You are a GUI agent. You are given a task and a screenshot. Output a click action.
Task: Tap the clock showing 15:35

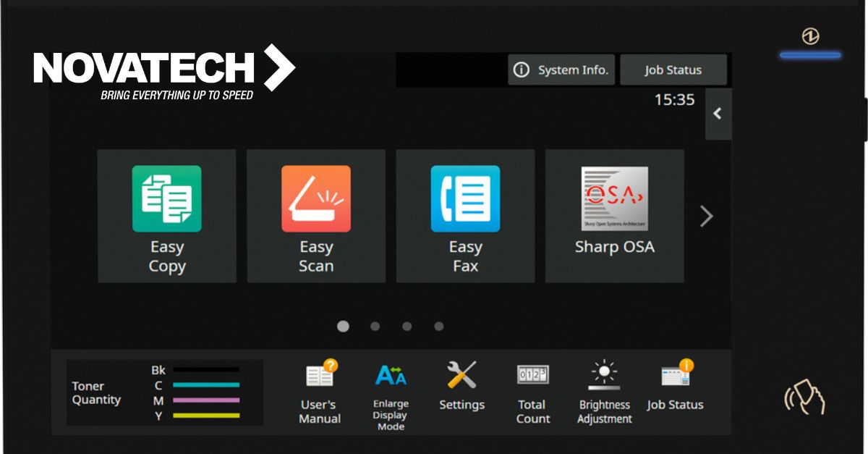pos(675,101)
